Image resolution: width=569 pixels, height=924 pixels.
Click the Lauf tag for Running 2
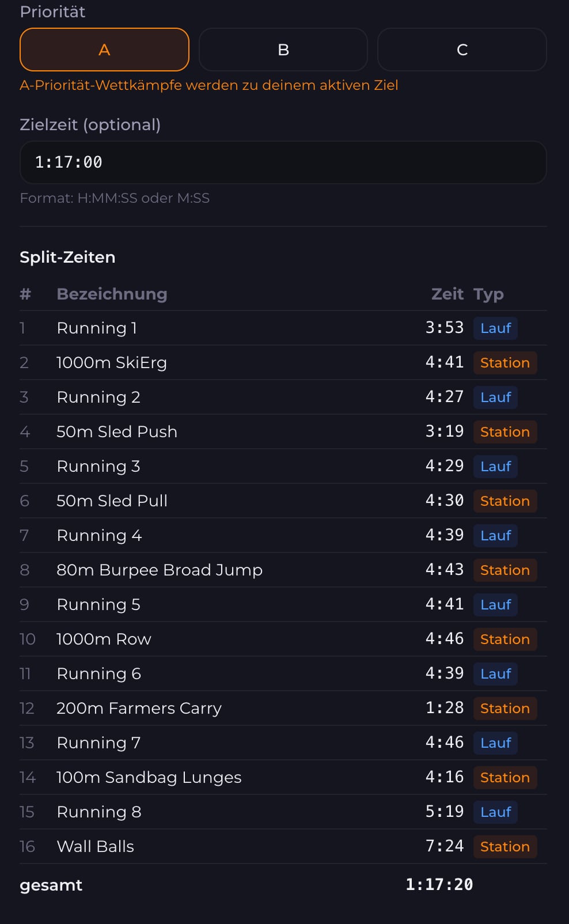tap(495, 397)
